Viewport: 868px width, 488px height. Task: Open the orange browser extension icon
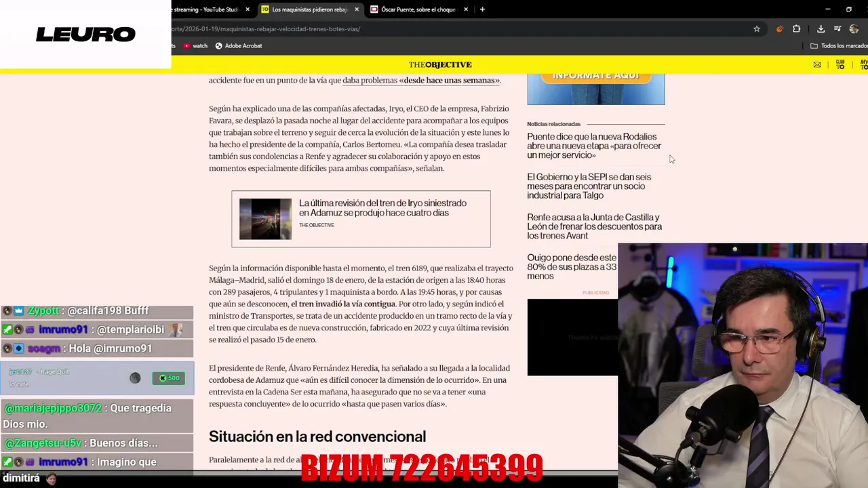(x=779, y=29)
